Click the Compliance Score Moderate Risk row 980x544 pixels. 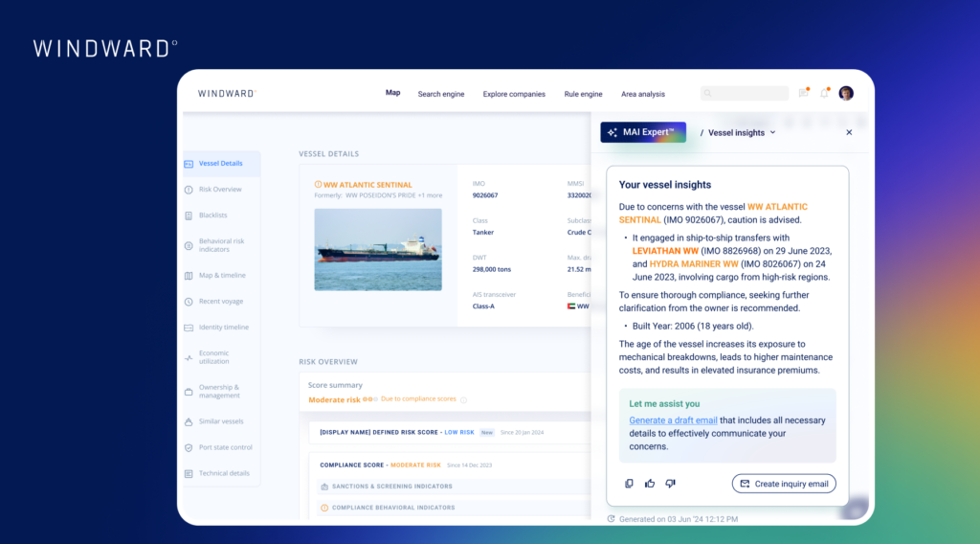tap(450, 465)
